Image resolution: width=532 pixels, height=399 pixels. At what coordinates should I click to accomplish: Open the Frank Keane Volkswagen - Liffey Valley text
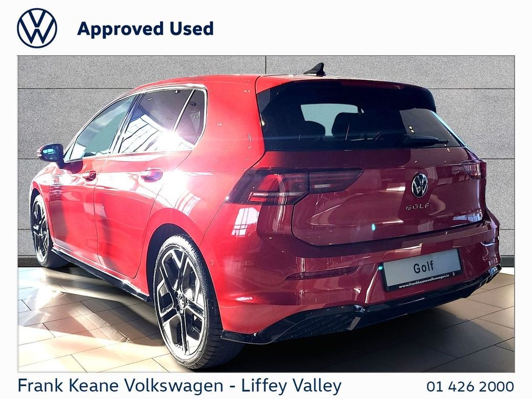pos(180,386)
